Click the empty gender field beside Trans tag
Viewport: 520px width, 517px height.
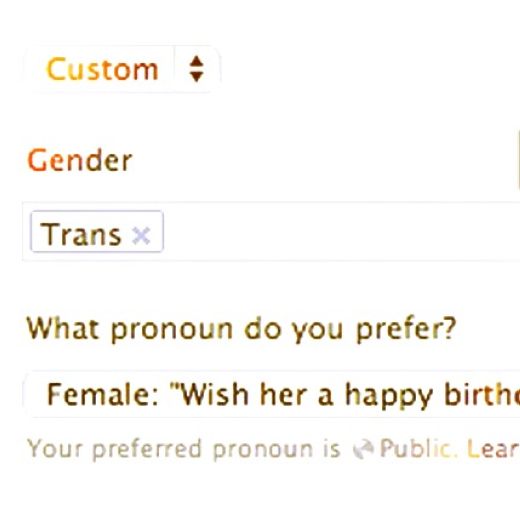pos(340,231)
